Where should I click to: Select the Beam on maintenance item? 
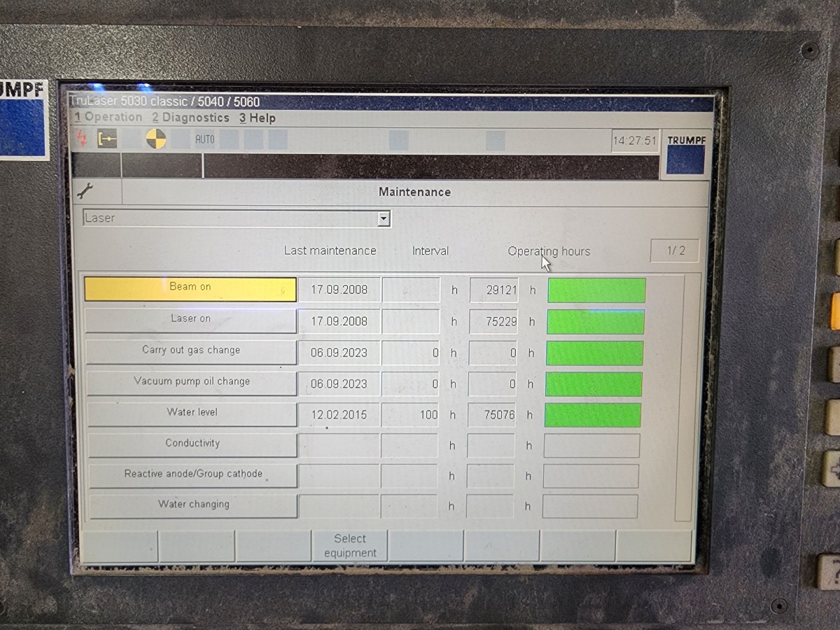point(190,288)
